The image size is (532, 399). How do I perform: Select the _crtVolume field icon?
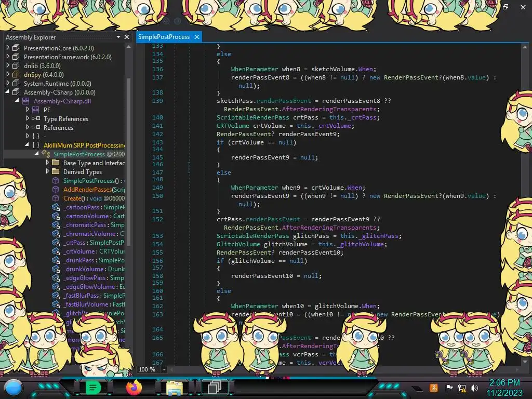(x=56, y=251)
